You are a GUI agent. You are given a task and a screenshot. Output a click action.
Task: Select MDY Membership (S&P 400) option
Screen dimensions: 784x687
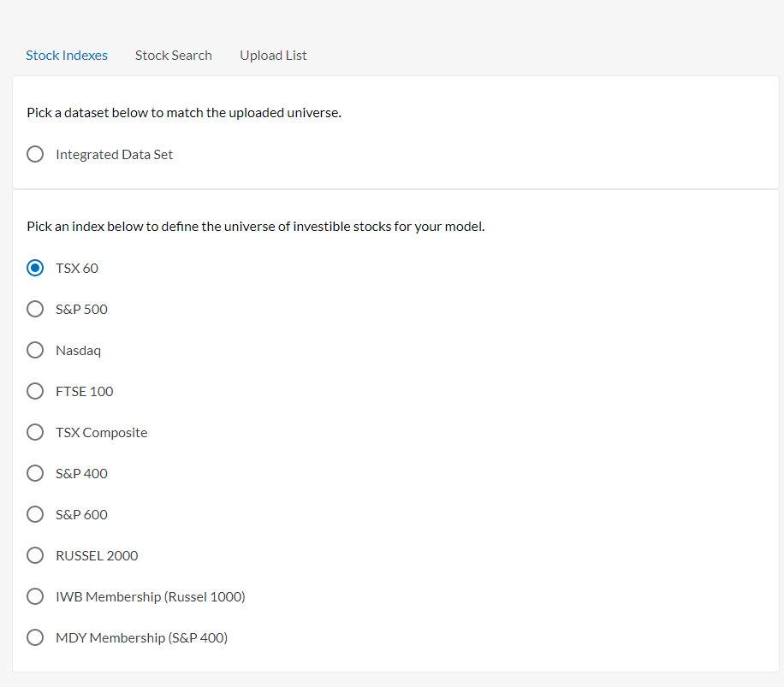point(35,637)
